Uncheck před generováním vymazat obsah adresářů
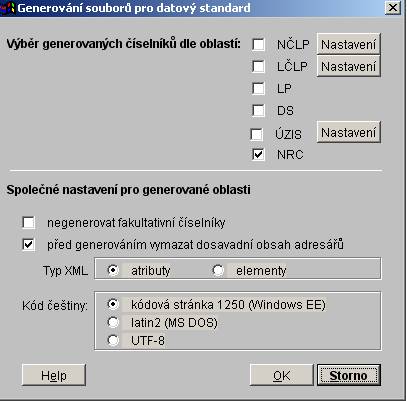Screen dimensions: 407x401 [28, 244]
